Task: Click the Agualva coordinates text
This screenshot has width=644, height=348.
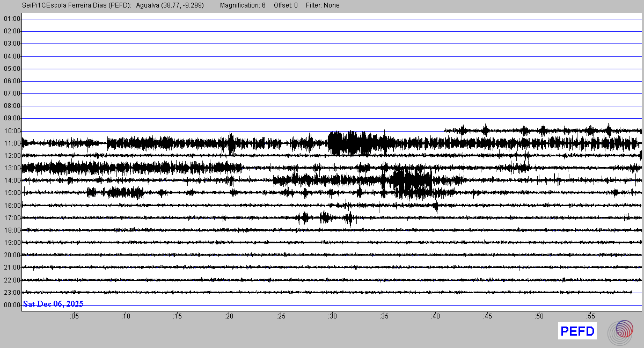Action: click(x=170, y=5)
